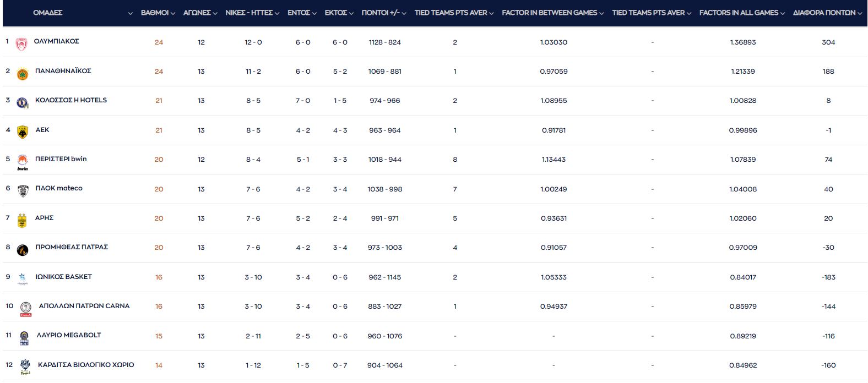Click the AEK yellow eagle logo
Screen dimensions: 868x383
click(22, 132)
